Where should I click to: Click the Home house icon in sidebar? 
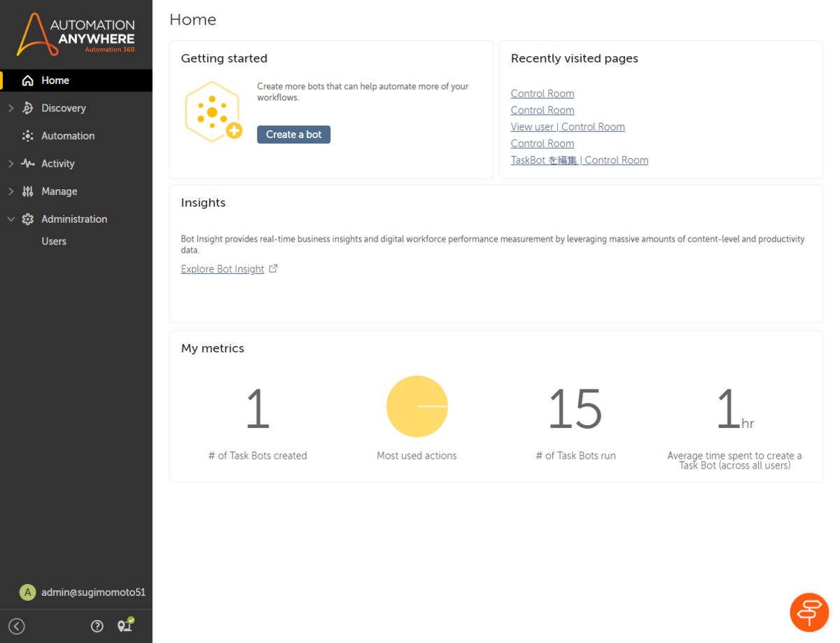click(28, 81)
